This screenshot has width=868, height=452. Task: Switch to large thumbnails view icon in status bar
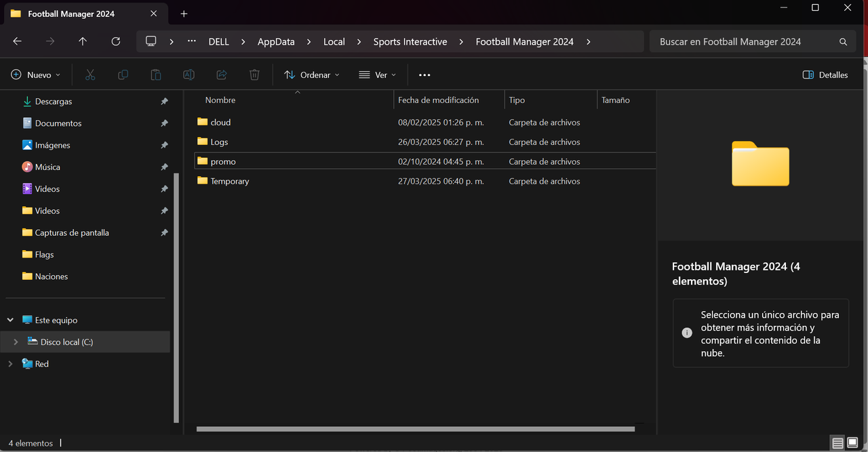click(x=852, y=443)
